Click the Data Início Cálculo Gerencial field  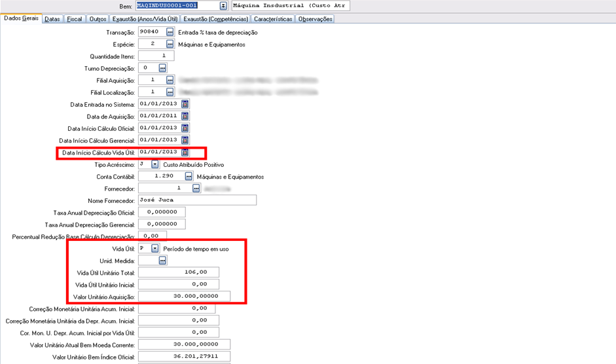[x=160, y=140]
